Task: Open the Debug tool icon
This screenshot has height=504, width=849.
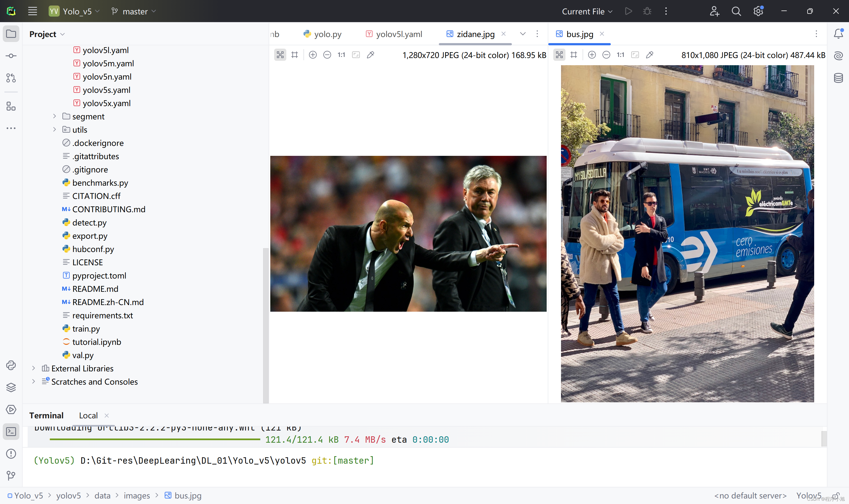Action: tap(648, 11)
